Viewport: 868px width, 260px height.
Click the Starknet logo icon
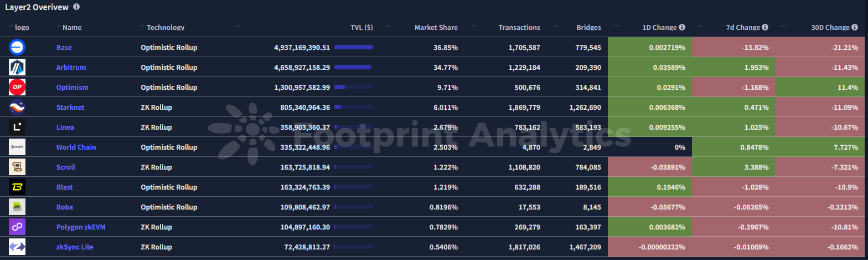[x=17, y=107]
